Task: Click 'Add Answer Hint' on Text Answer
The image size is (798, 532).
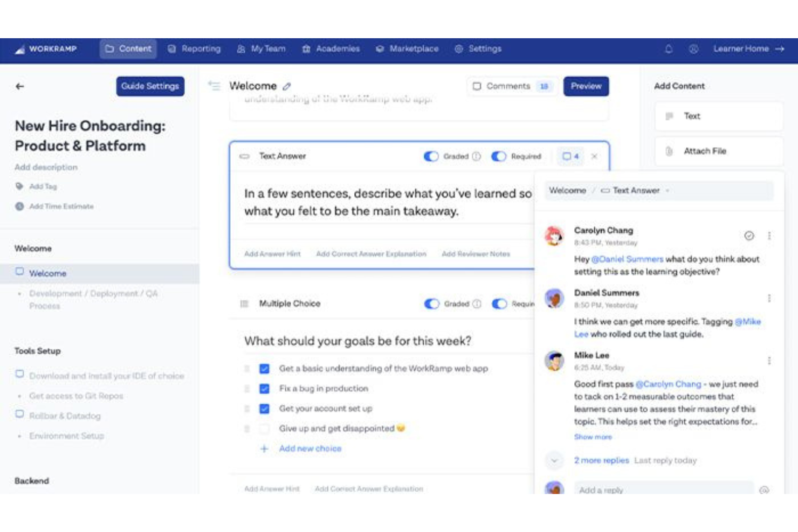Action: (273, 254)
